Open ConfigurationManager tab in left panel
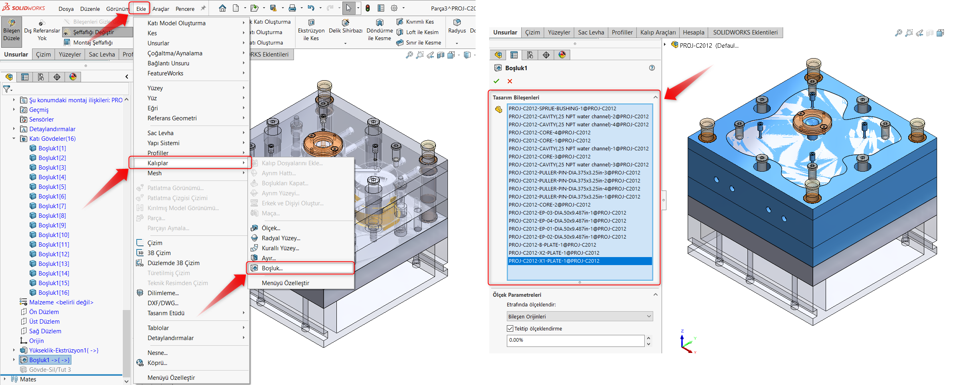The height and width of the screenshot is (385, 980). [41, 77]
